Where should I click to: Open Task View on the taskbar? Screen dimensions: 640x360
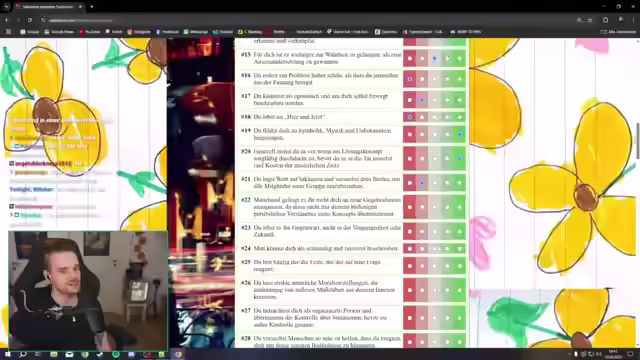click(38, 354)
